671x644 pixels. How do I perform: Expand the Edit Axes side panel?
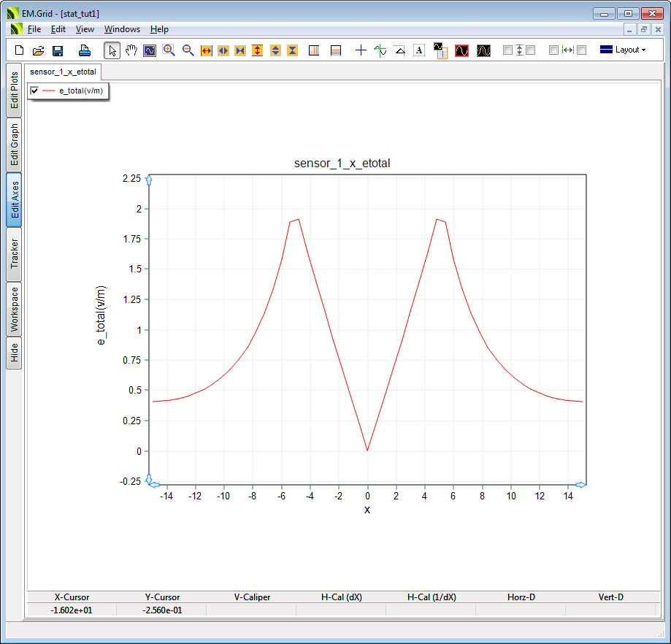15,201
